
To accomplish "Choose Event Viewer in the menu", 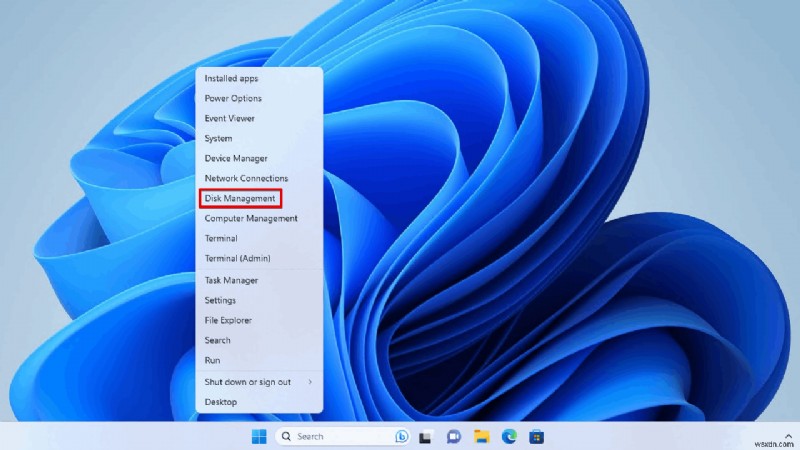I will pyautogui.click(x=259, y=118).
